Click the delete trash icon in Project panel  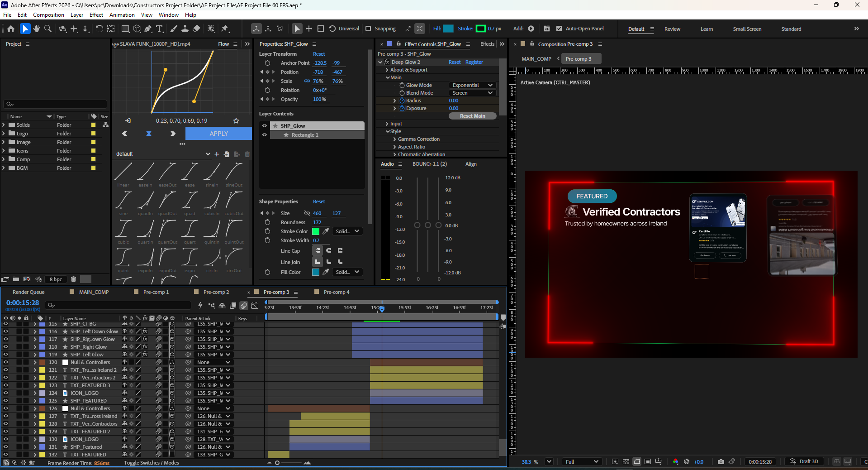pyautogui.click(x=73, y=279)
